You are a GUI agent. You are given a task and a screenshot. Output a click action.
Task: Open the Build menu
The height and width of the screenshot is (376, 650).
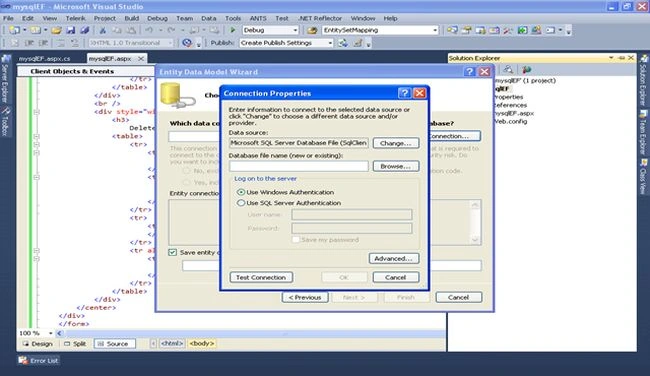(x=132, y=18)
